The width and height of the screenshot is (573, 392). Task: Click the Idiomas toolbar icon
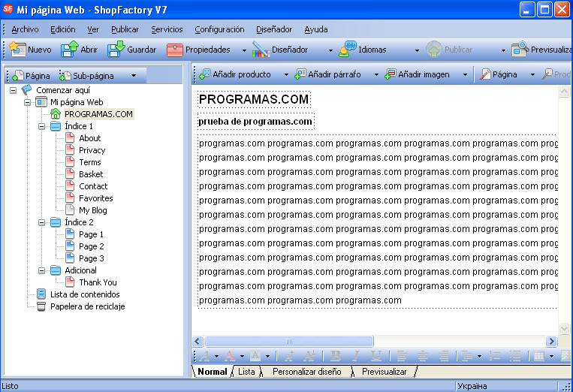(x=347, y=50)
